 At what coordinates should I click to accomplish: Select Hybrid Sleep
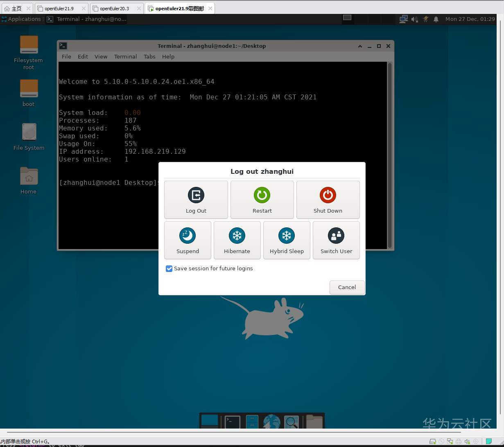(287, 240)
